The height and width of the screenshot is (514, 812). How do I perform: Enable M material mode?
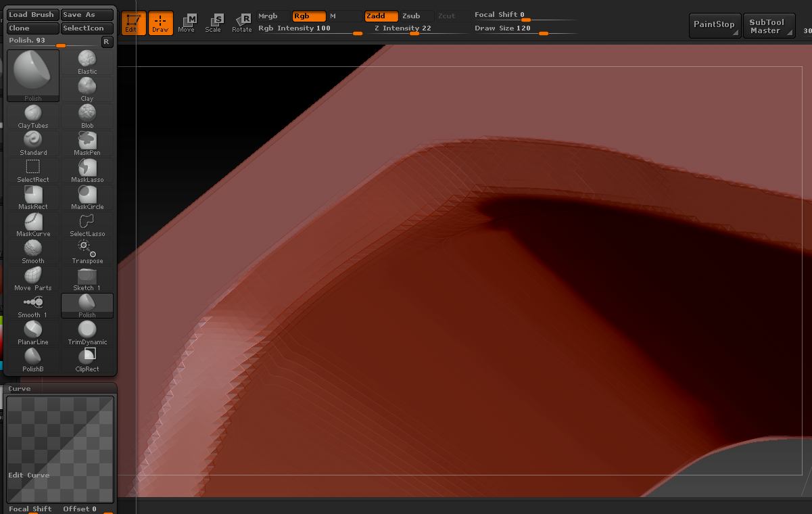(x=343, y=16)
